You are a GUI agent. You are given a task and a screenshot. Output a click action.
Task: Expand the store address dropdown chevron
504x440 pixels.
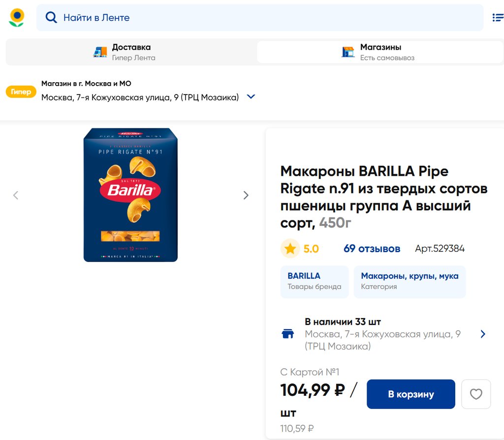[x=251, y=97]
